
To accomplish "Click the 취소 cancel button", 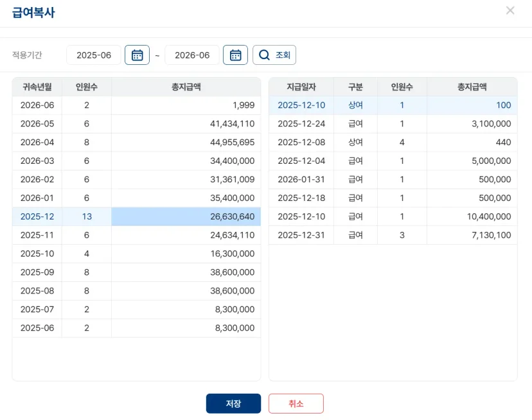I will [296, 403].
